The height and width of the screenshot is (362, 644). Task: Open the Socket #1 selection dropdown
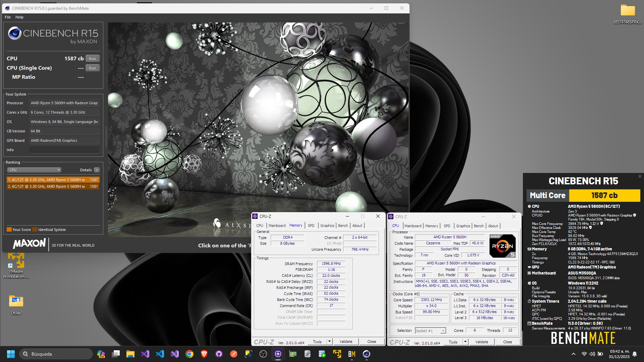pyautogui.click(x=430, y=330)
